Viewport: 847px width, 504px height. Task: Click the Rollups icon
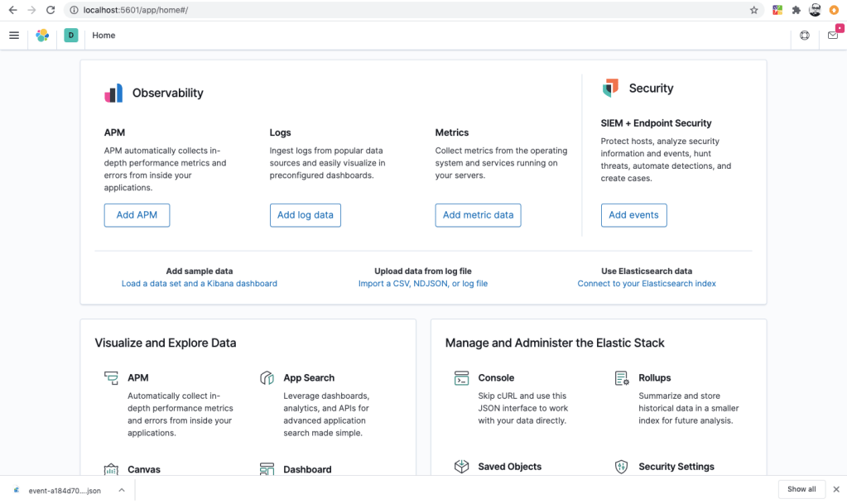coord(622,378)
